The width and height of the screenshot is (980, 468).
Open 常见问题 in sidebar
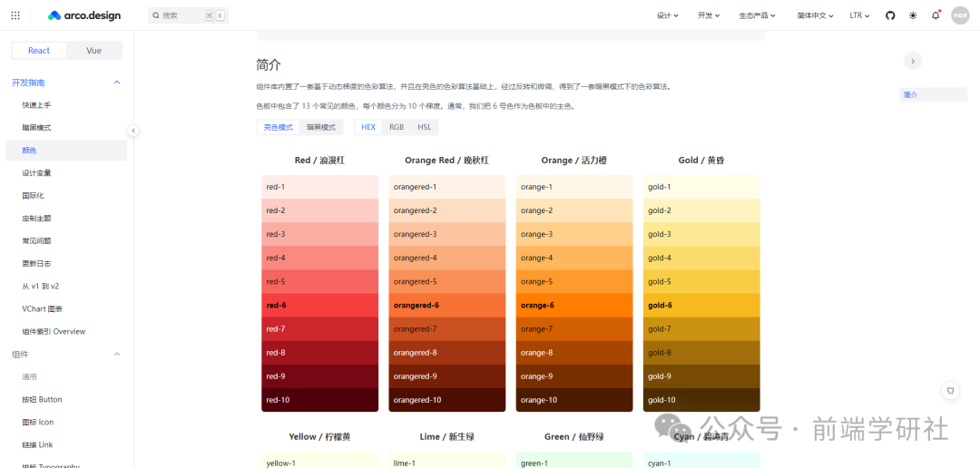coord(66,241)
